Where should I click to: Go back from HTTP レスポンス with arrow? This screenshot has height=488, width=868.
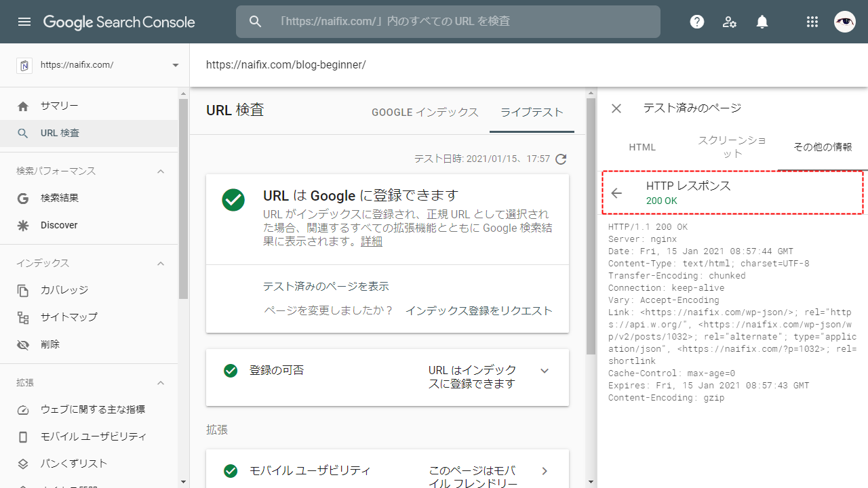click(616, 193)
